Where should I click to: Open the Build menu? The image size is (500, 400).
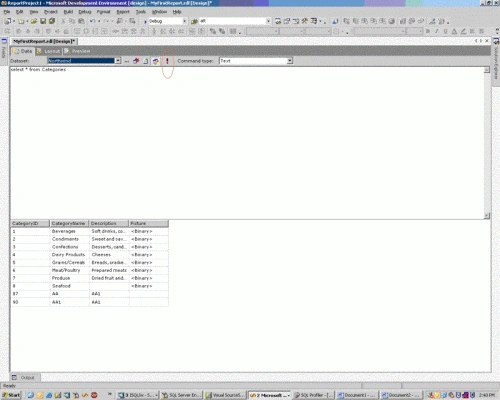click(x=68, y=12)
